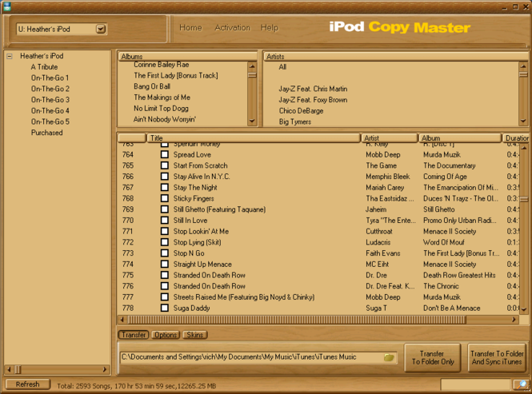Click the Refresh button
Viewport: 532px width, 394px height.
pyautogui.click(x=27, y=384)
